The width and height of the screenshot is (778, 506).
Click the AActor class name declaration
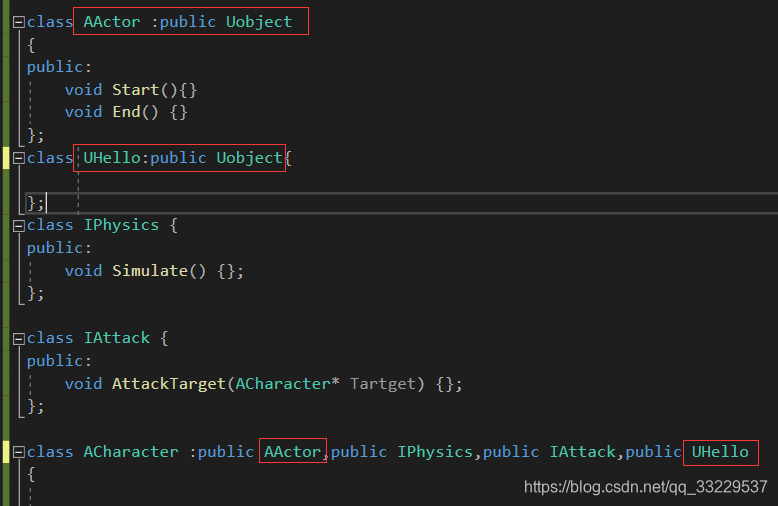pos(112,22)
